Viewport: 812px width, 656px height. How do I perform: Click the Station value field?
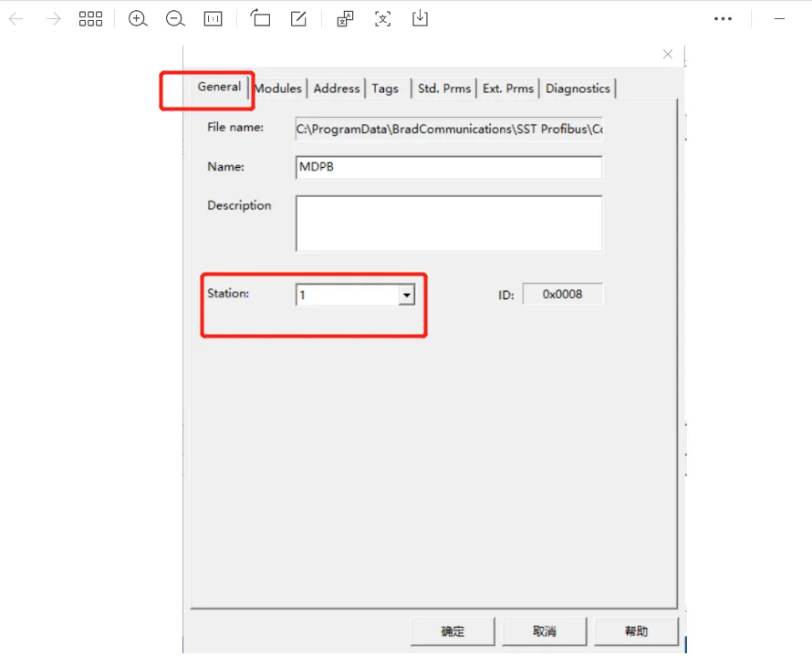[348, 295]
